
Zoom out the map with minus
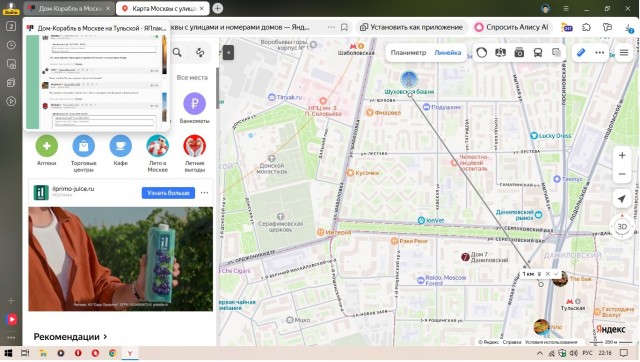point(622,174)
